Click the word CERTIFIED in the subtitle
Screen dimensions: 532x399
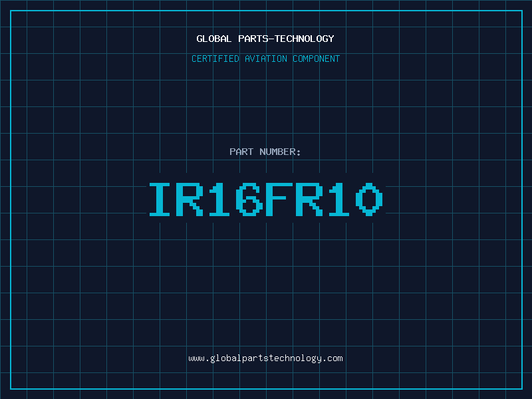(216, 59)
